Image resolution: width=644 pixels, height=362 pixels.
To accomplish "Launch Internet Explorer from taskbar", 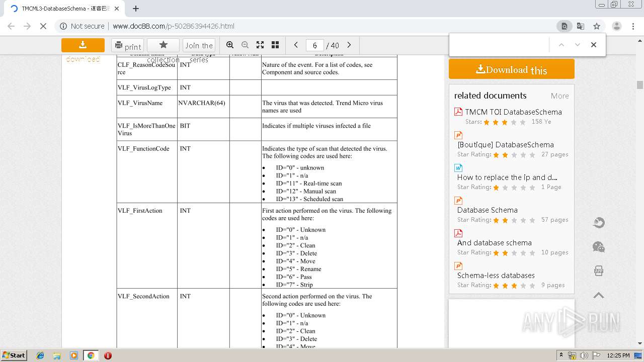I will [x=40, y=355].
